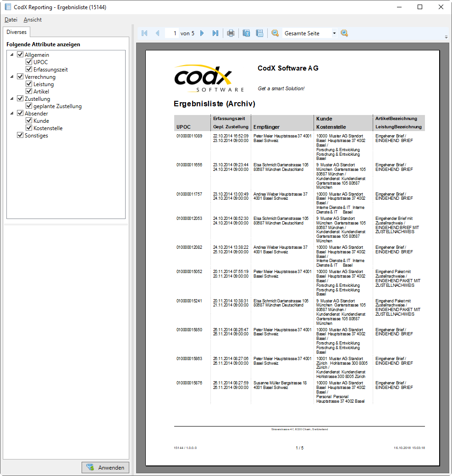This screenshot has width=452, height=476.
Task: Collapse the Absender tree node
Action: [x=11, y=113]
